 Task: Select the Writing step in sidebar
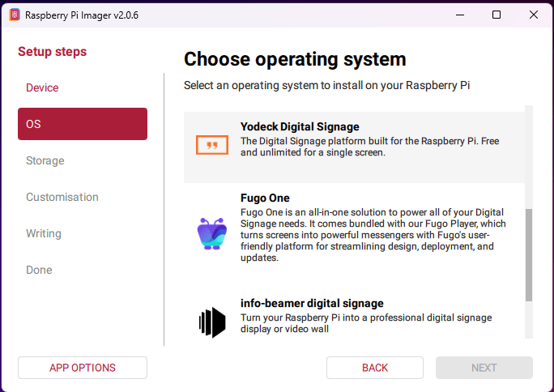pos(44,233)
